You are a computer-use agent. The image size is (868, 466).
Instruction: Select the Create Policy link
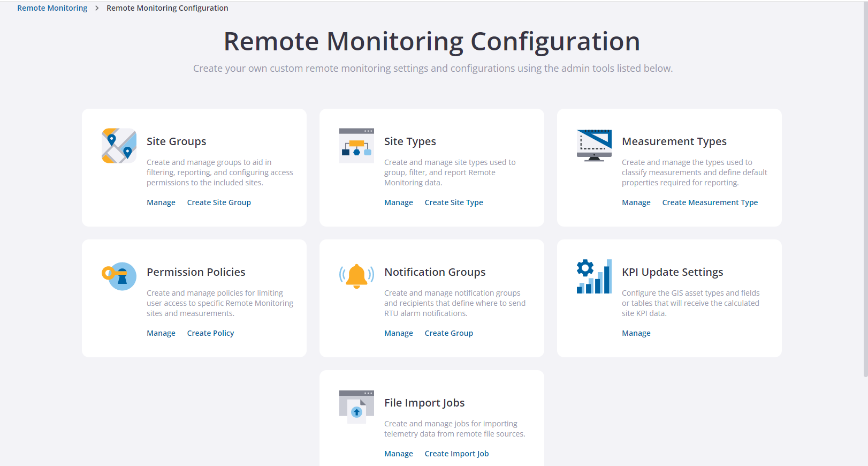[x=210, y=333]
